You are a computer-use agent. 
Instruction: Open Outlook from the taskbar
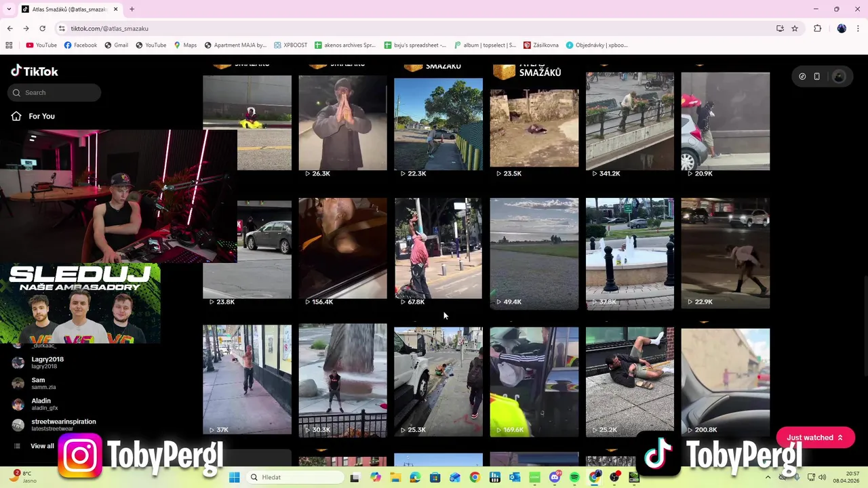click(x=515, y=478)
